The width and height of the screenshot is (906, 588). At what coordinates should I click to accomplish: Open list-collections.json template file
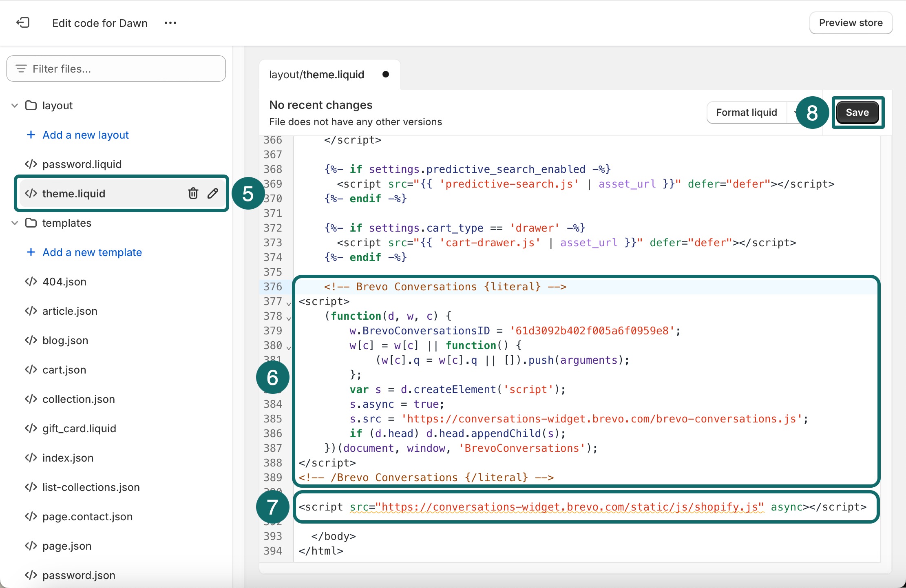(91, 487)
